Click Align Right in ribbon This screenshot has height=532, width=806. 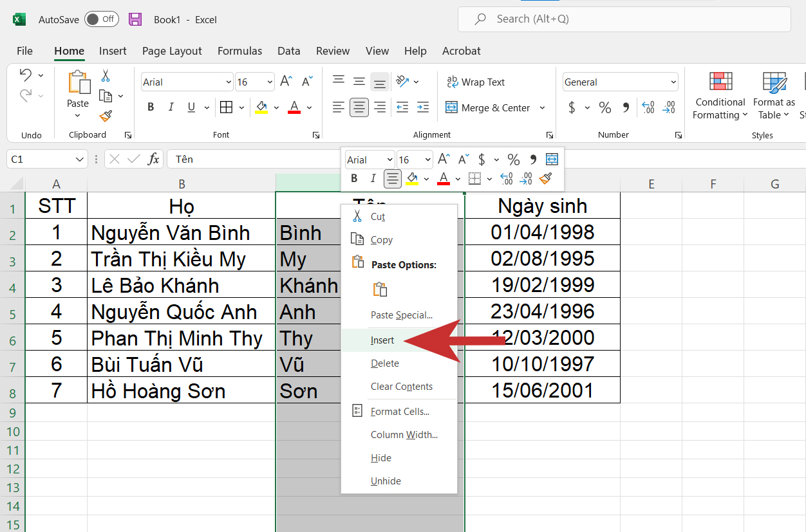pos(380,107)
